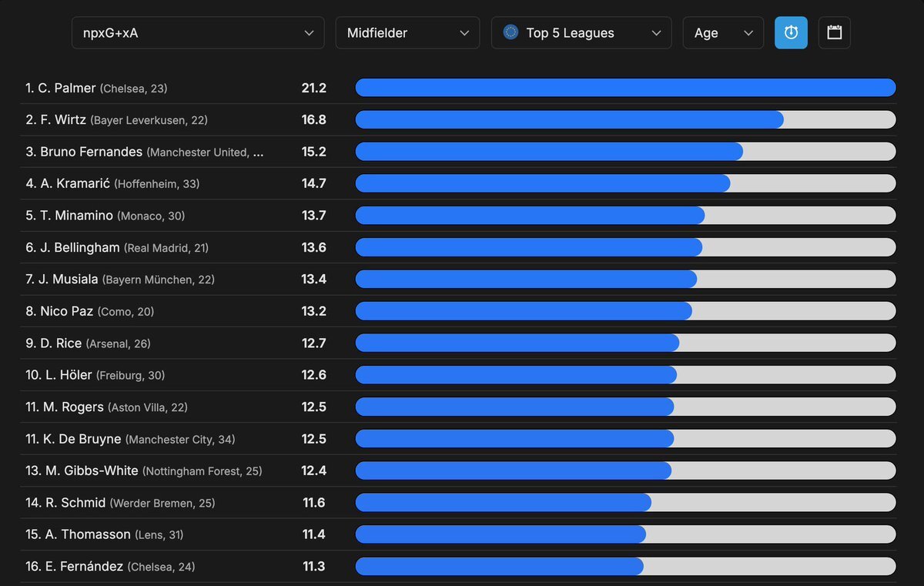The height and width of the screenshot is (586, 924).
Task: Click J. Musiala's 13.4 value
Action: (x=314, y=280)
